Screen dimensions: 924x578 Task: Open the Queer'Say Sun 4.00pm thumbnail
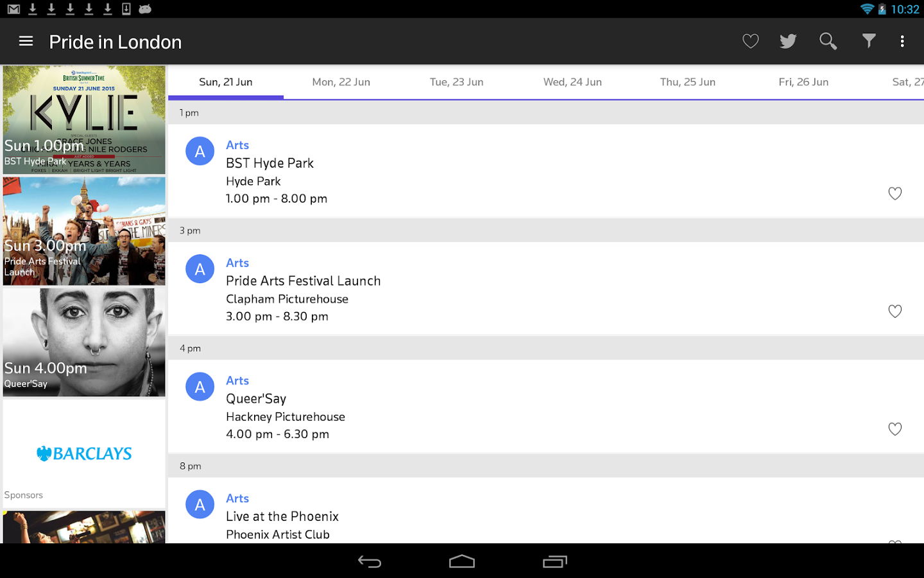84,342
